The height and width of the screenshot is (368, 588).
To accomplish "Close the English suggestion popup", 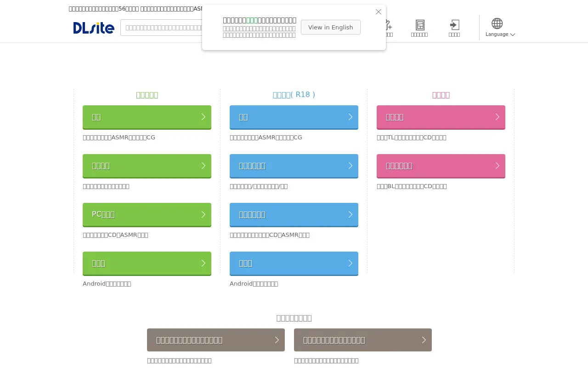I will point(379,12).
